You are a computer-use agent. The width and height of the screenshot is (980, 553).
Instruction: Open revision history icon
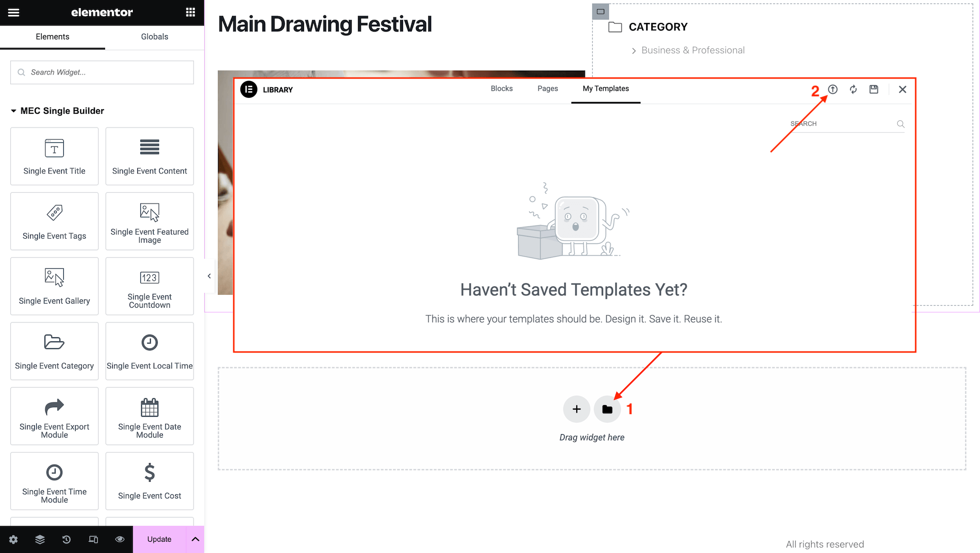click(66, 539)
